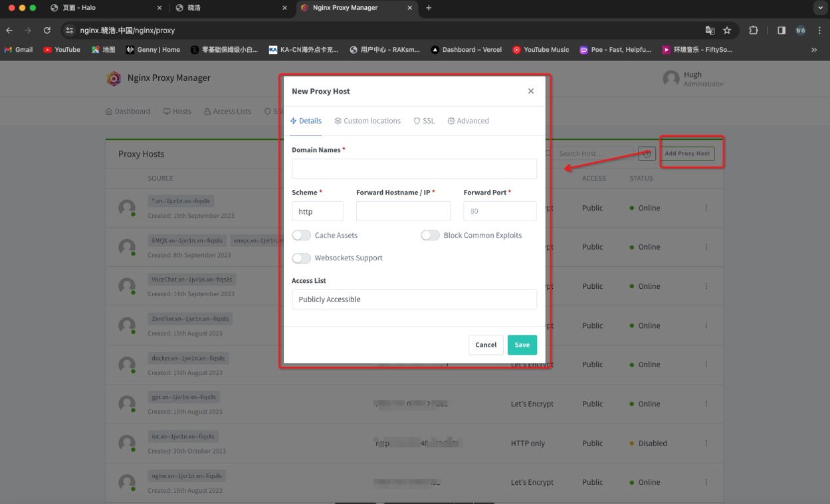Open the Custom locations tab
The image size is (830, 504).
click(367, 121)
